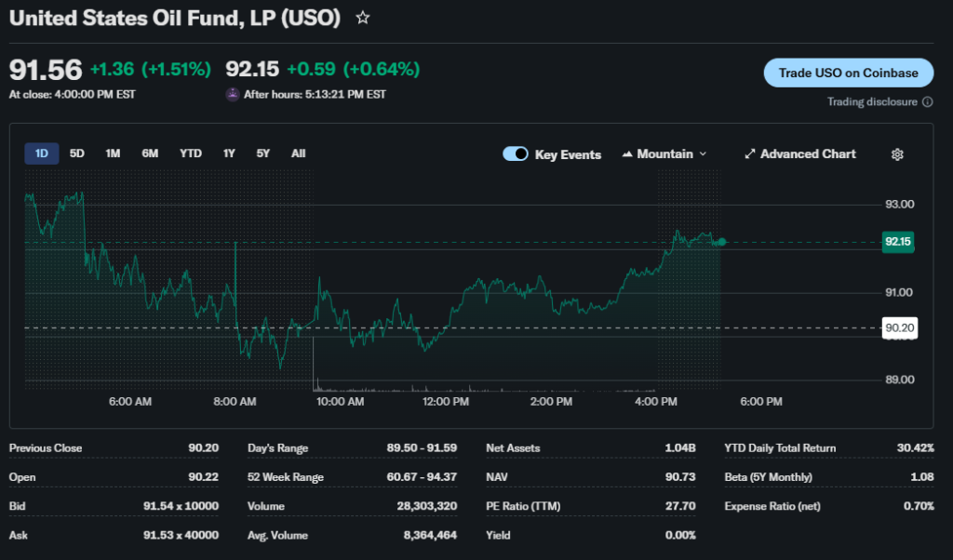The height and width of the screenshot is (560, 953).
Task: Click the Trading disclosure info icon
Action: [x=927, y=101]
